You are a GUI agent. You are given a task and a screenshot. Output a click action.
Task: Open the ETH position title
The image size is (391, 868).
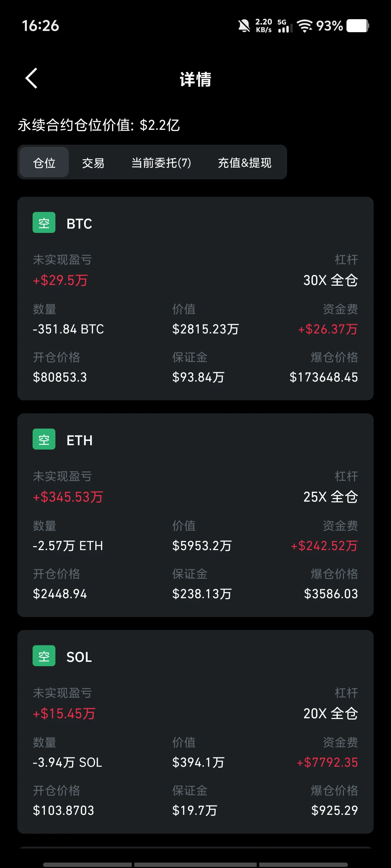80,441
